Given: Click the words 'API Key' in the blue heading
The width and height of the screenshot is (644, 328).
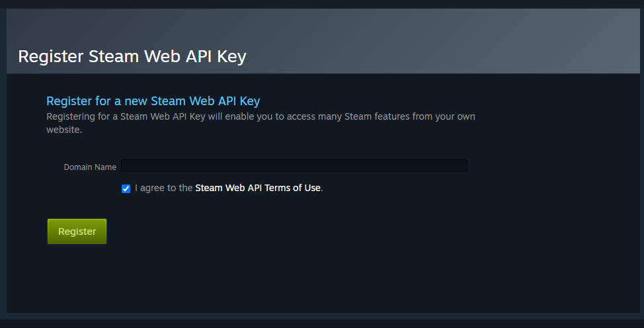Looking at the screenshot, I should coord(241,101).
